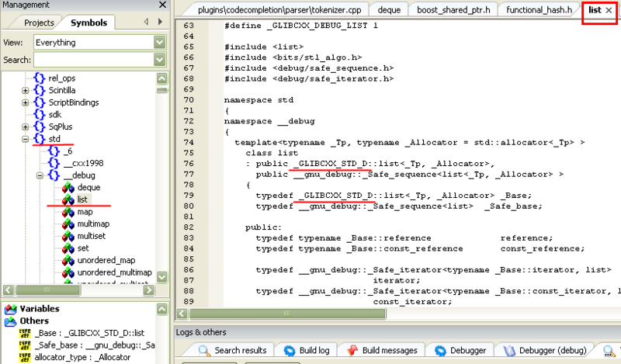
Task: Click the multiset class icon
Action: point(68,236)
